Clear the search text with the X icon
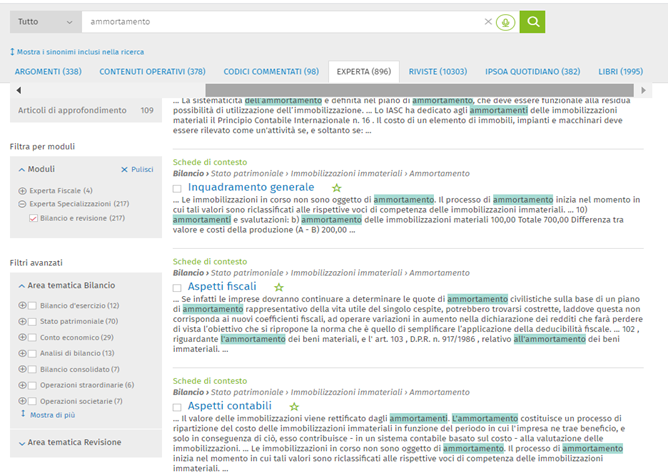668x475 pixels. 488,22
